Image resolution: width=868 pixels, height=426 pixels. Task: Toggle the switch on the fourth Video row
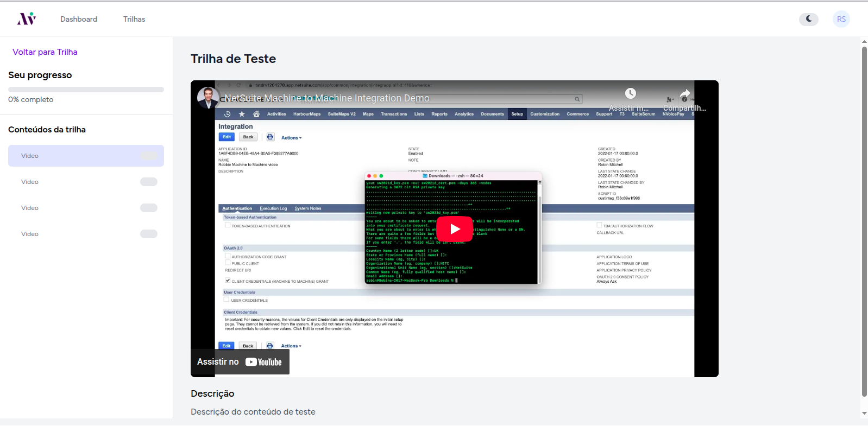[x=149, y=234]
